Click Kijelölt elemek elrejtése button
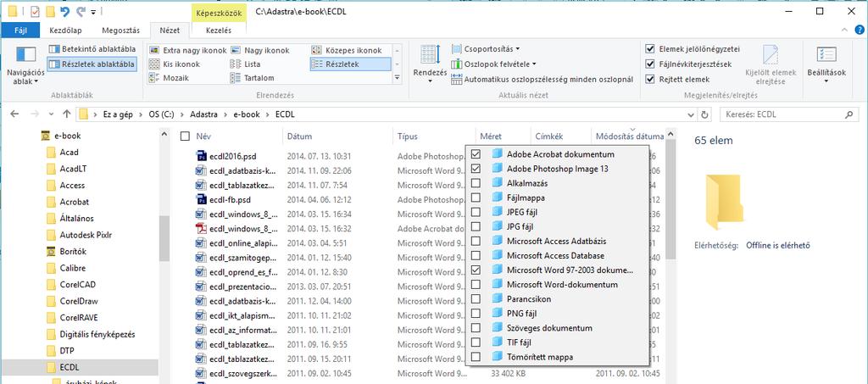Image resolution: width=868 pixels, height=384 pixels. 771,65
